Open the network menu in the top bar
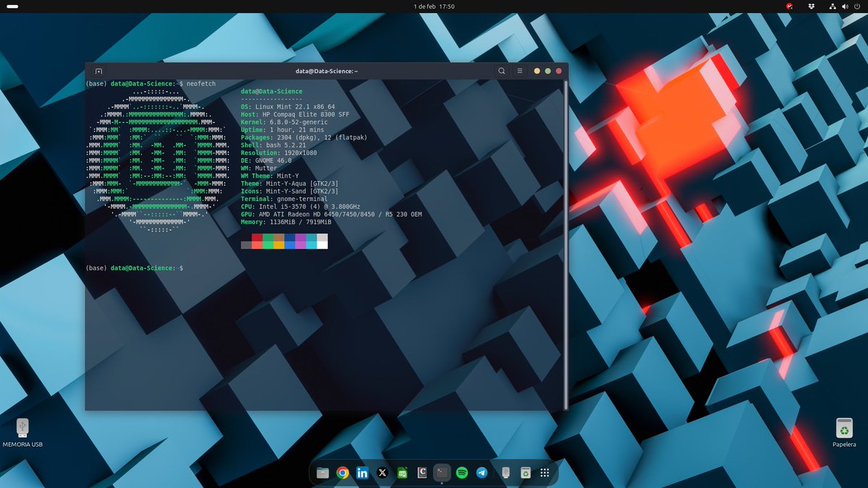The height and width of the screenshot is (488, 868). click(833, 7)
